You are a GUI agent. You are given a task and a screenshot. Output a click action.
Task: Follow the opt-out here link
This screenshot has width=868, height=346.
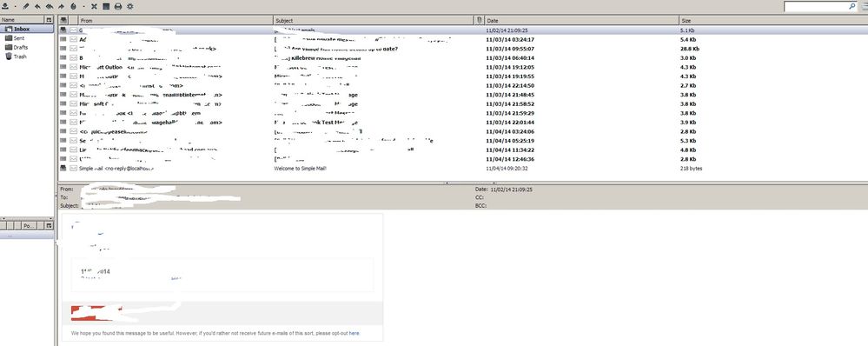tap(354, 333)
